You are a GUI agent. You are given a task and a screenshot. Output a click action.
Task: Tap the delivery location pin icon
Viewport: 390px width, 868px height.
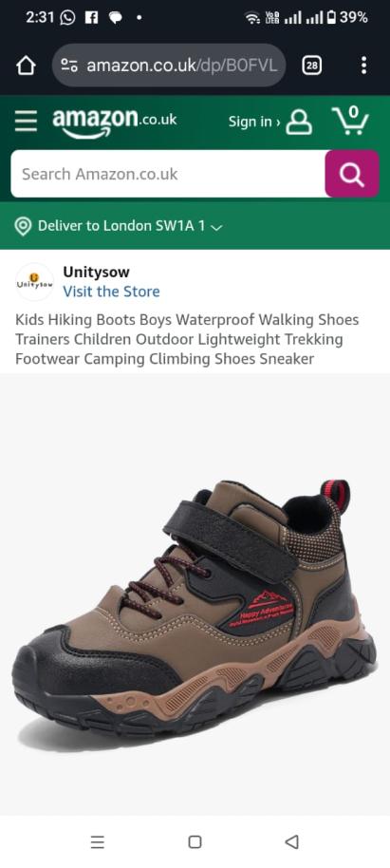pos(23,226)
